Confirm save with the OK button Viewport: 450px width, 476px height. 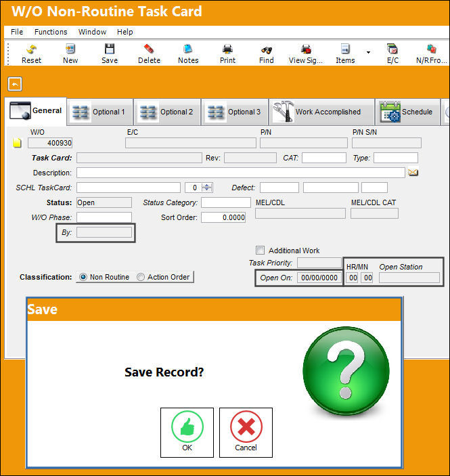[x=187, y=432]
